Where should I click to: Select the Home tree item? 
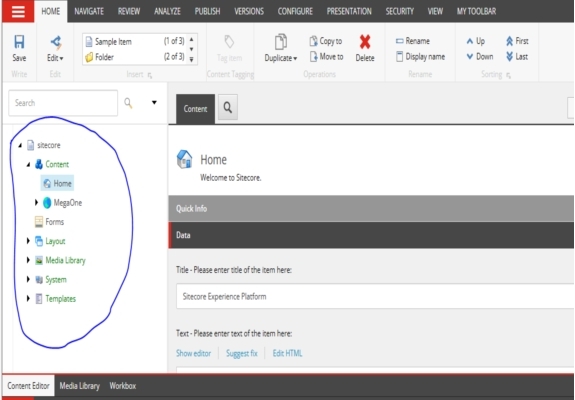tap(57, 183)
